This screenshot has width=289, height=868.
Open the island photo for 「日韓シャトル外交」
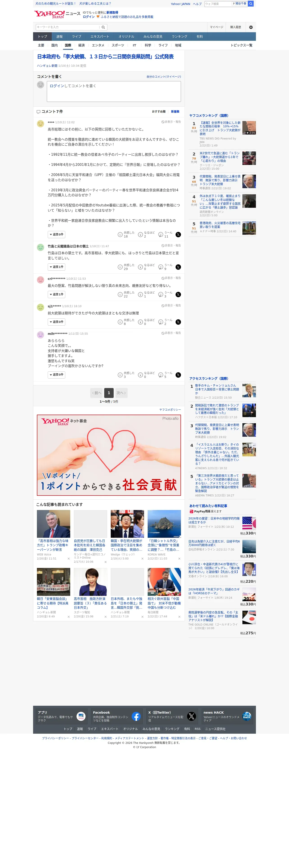click(164, 524)
